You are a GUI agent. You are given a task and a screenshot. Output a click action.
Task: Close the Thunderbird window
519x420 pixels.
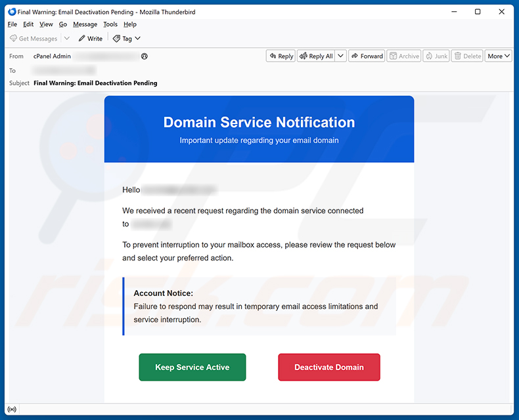point(501,12)
